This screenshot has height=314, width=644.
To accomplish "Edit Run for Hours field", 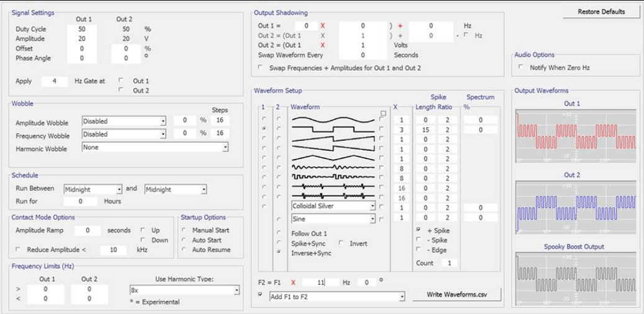I will (81, 202).
